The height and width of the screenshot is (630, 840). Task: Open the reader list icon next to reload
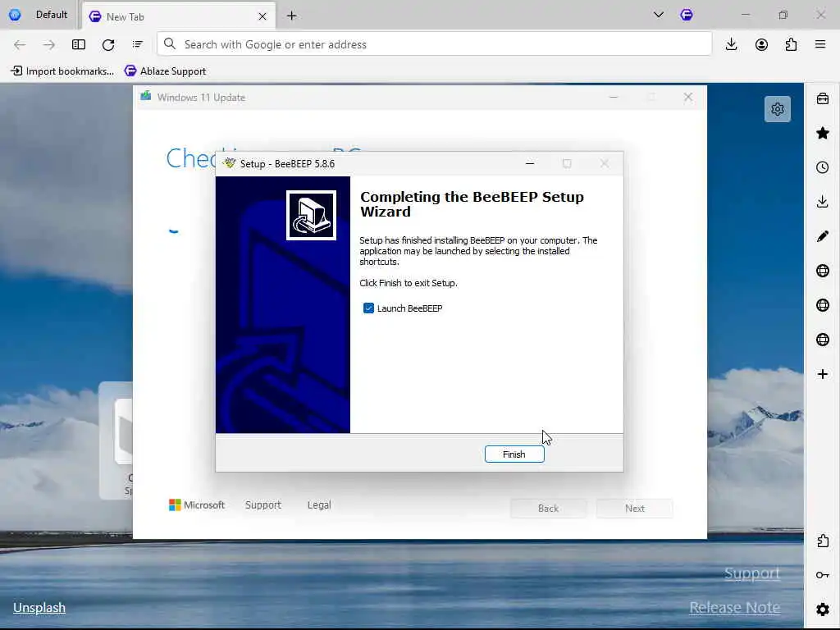click(x=138, y=44)
